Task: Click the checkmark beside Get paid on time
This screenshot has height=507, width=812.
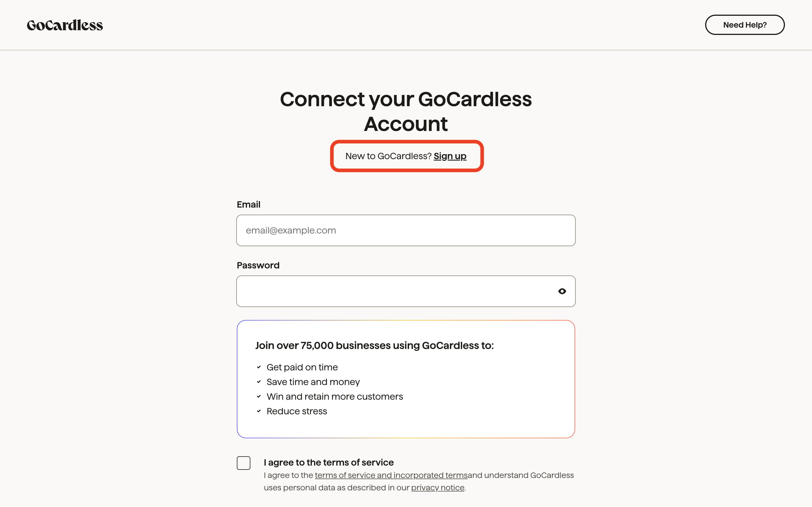Action: [x=259, y=367]
